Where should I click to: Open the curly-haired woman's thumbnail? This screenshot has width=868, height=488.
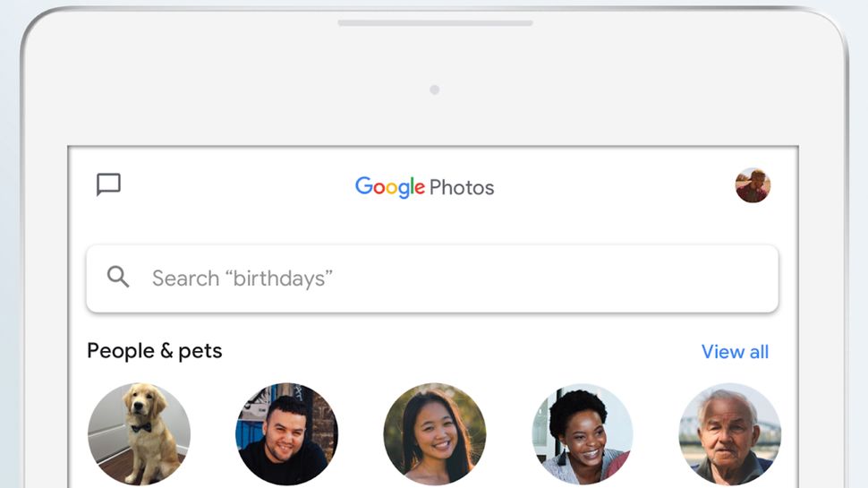point(583,434)
